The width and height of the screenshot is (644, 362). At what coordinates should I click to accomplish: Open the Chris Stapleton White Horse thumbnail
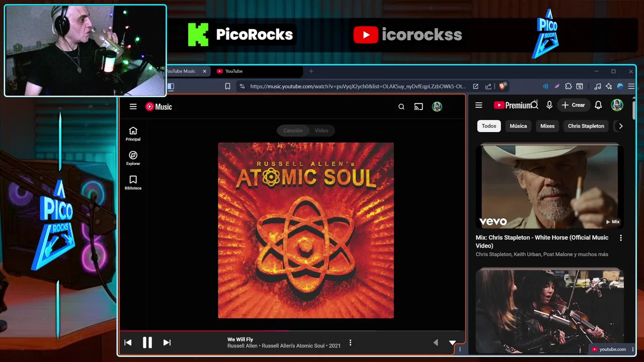coord(549,187)
